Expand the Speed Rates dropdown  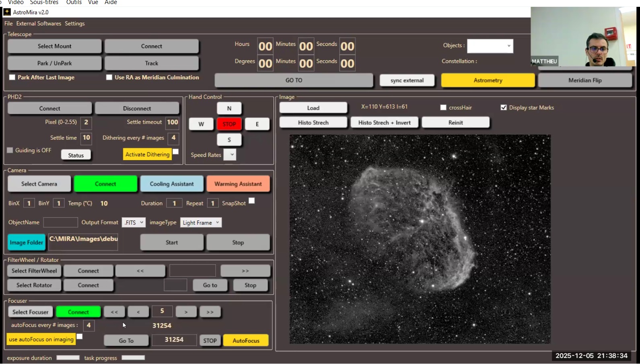pyautogui.click(x=230, y=155)
